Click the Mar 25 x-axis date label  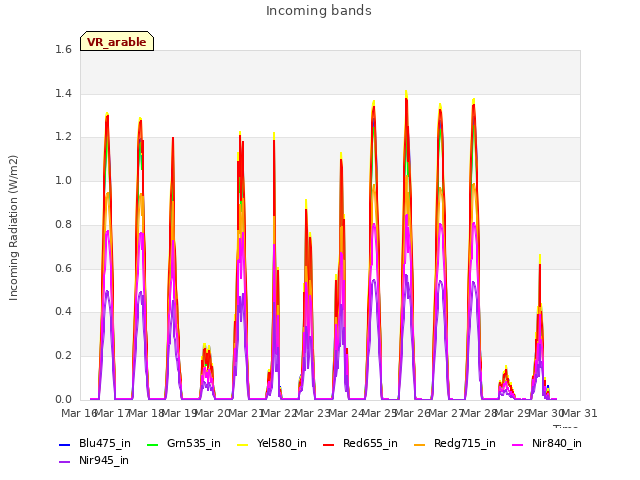380,413
